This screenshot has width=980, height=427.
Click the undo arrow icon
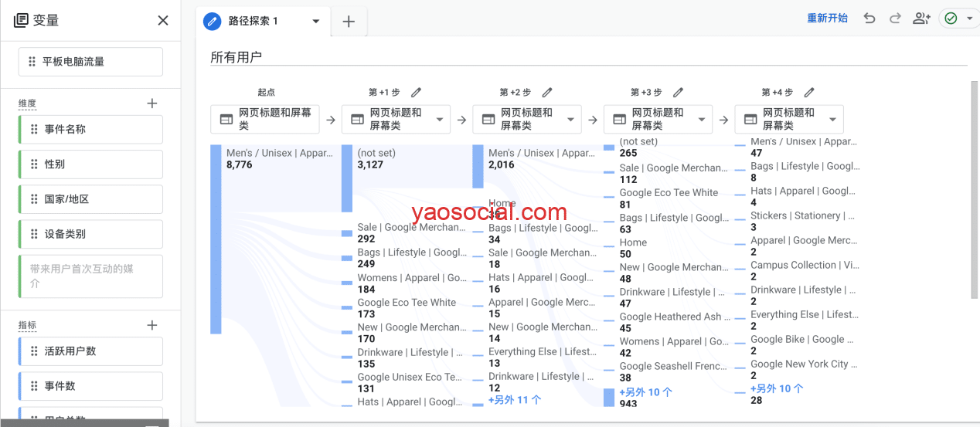click(x=869, y=19)
